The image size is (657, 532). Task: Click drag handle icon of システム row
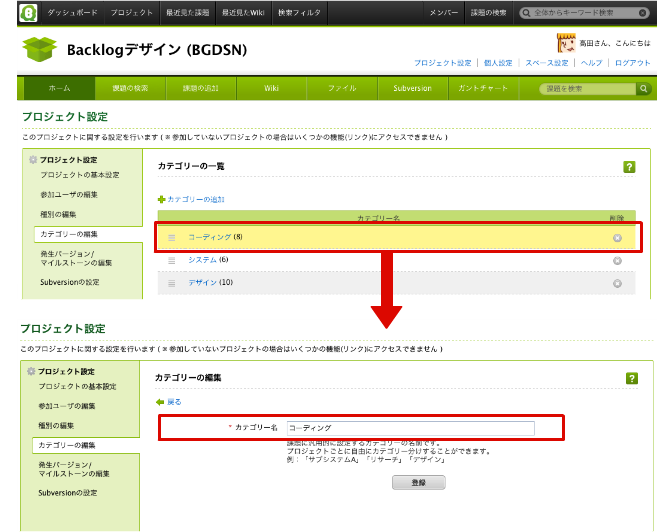(x=171, y=261)
